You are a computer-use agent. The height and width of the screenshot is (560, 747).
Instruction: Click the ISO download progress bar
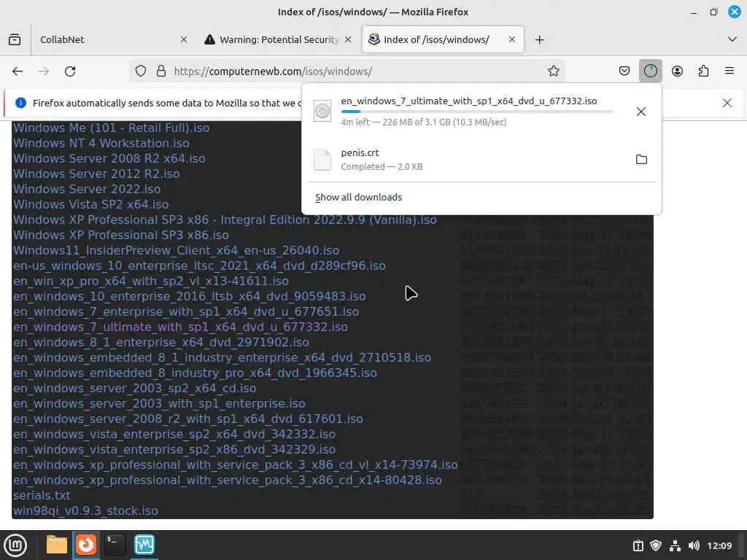pos(477,112)
